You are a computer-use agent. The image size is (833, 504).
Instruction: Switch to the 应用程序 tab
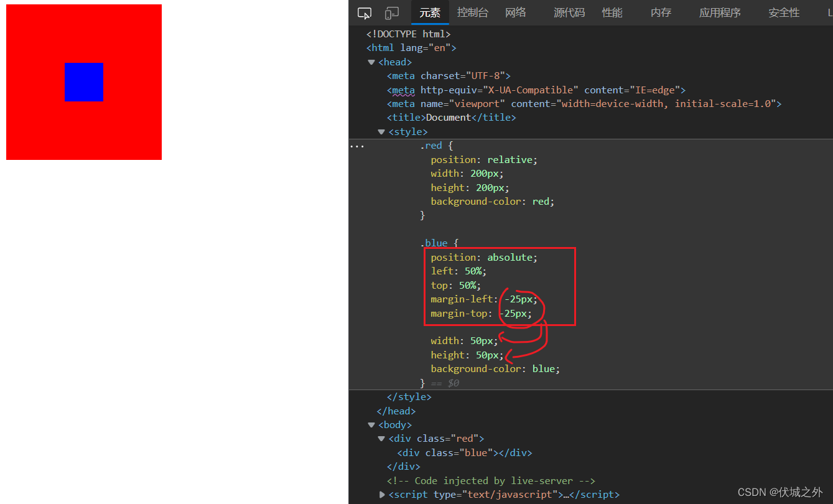(x=720, y=12)
